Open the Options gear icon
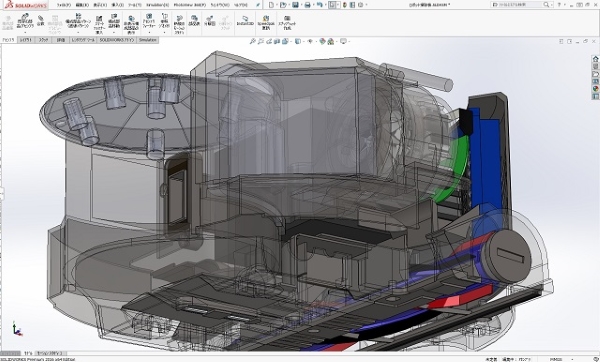 pyautogui.click(x=360, y=5)
